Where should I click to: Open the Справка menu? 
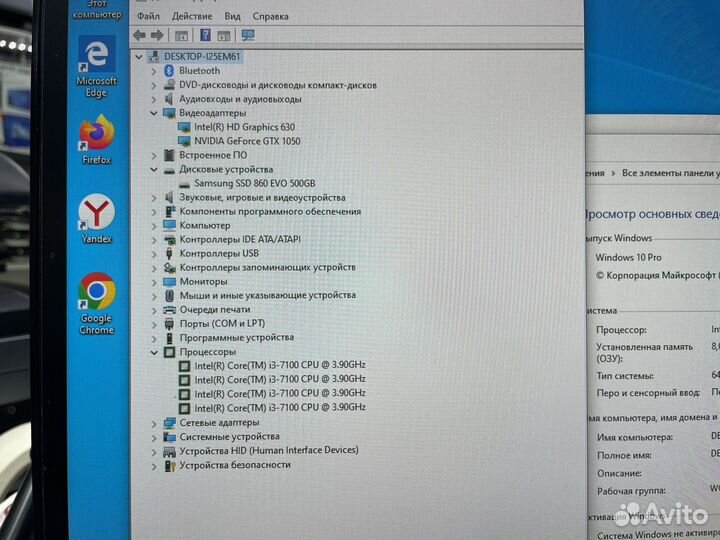(x=270, y=16)
